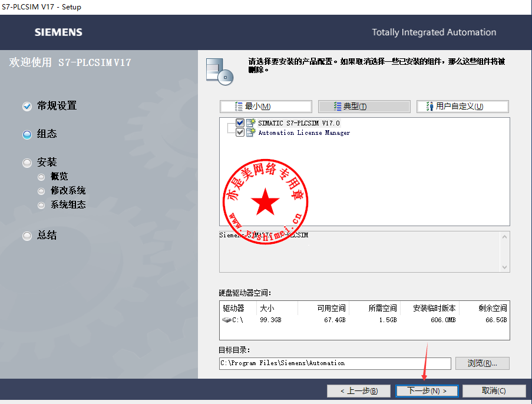Select the Automation License Manager tree row
This screenshot has height=404, width=532.
click(304, 133)
